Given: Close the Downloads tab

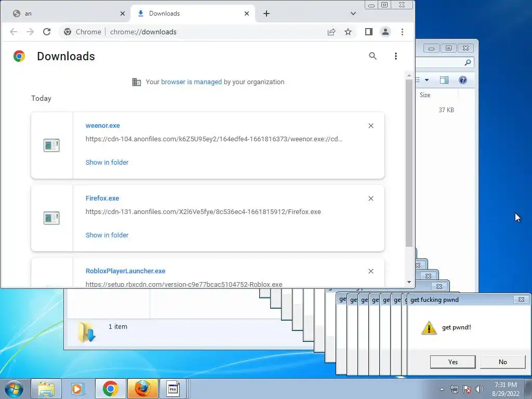Looking at the screenshot, I should pyautogui.click(x=247, y=14).
